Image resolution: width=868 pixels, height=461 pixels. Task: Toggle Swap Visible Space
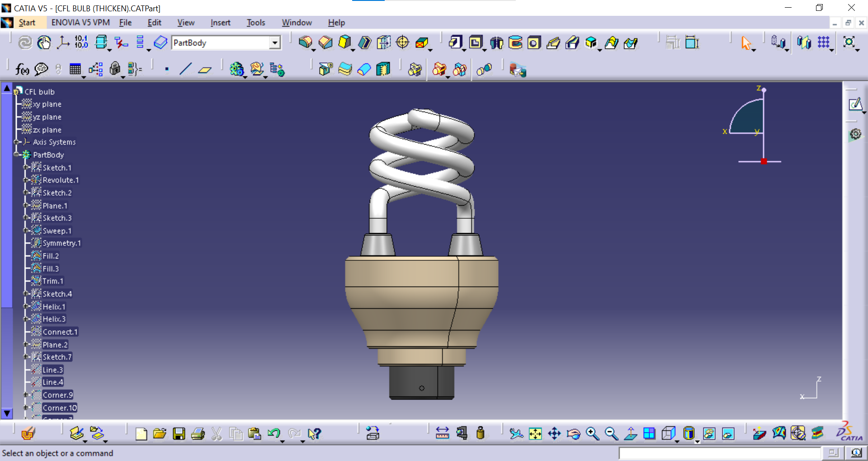click(728, 433)
